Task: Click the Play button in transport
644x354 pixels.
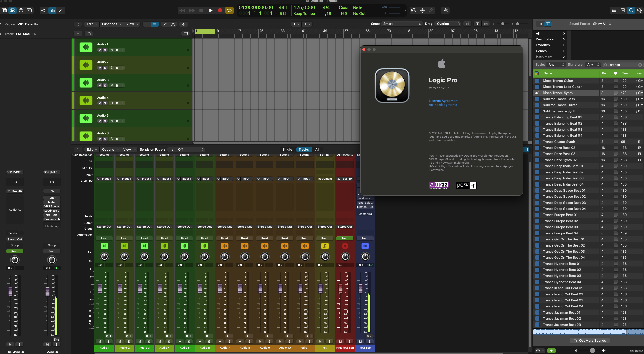Action: click(x=211, y=10)
